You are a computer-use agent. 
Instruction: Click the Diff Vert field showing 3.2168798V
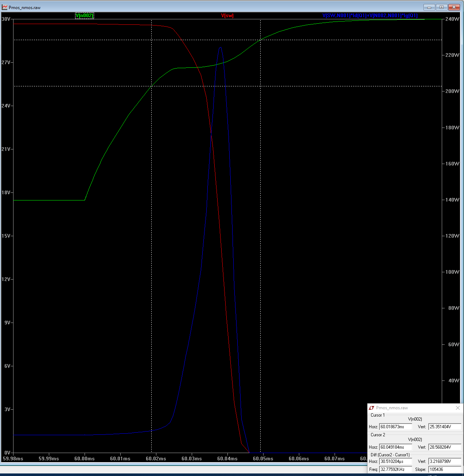pos(444,461)
